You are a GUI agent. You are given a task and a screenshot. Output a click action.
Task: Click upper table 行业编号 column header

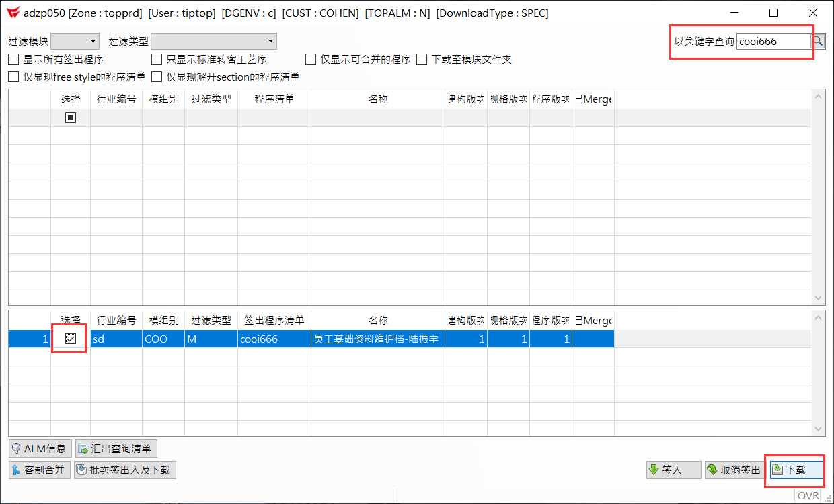(x=116, y=99)
